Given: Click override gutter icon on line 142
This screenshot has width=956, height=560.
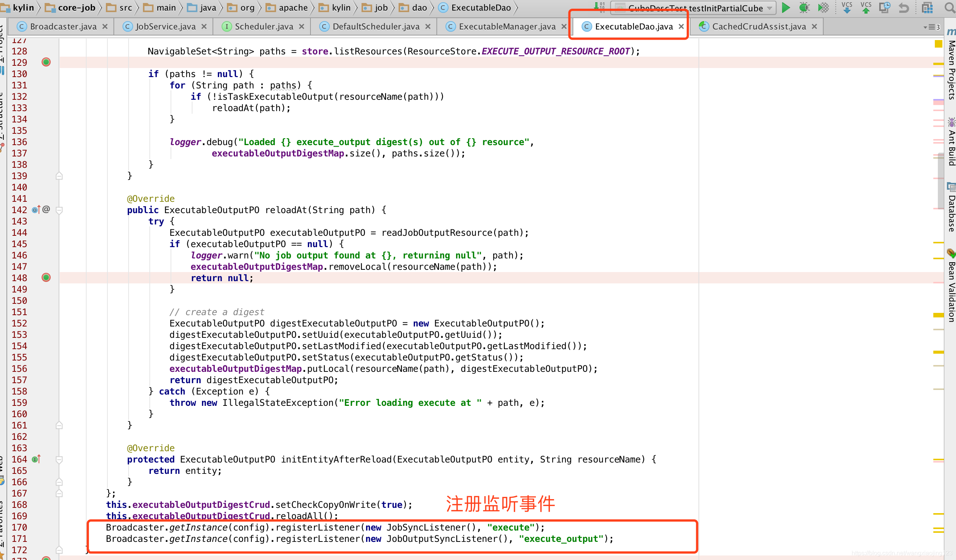Looking at the screenshot, I should click(36, 210).
